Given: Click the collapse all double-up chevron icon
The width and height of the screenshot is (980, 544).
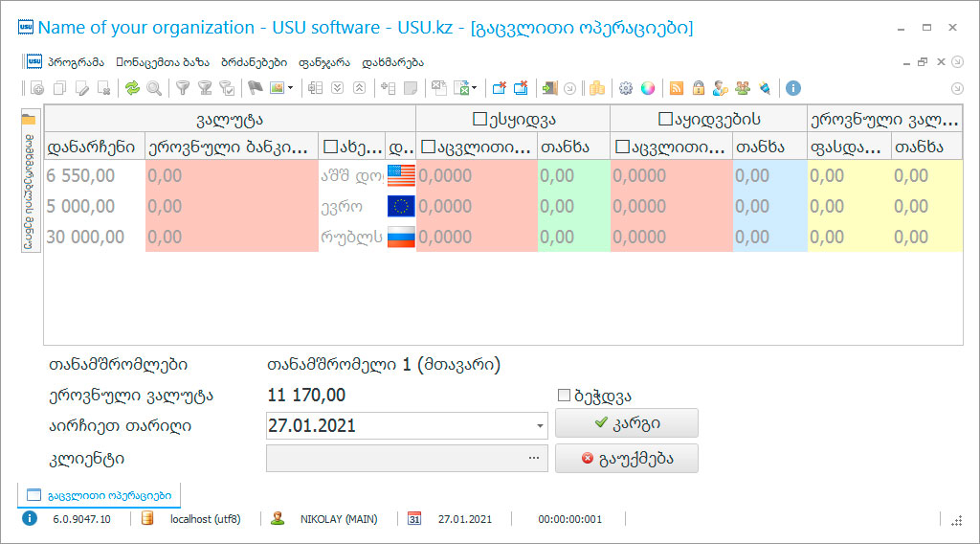Looking at the screenshot, I should click(360, 88).
